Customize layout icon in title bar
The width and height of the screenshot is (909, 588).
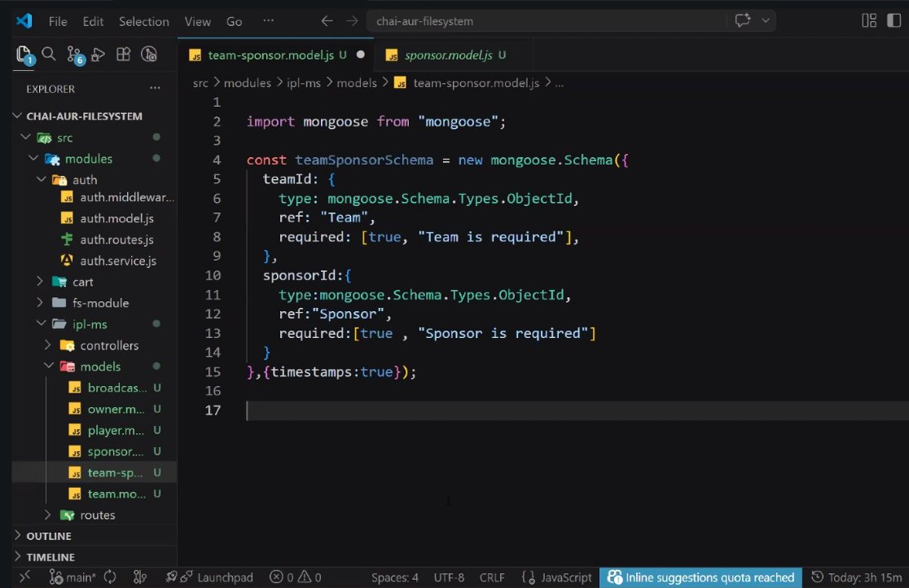coord(869,21)
